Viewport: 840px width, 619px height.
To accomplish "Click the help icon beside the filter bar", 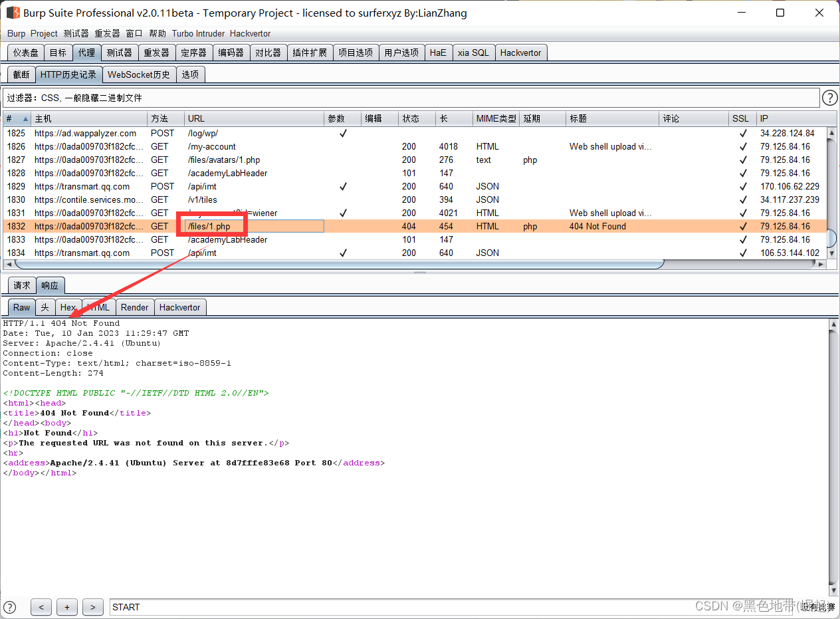I will coord(830,98).
